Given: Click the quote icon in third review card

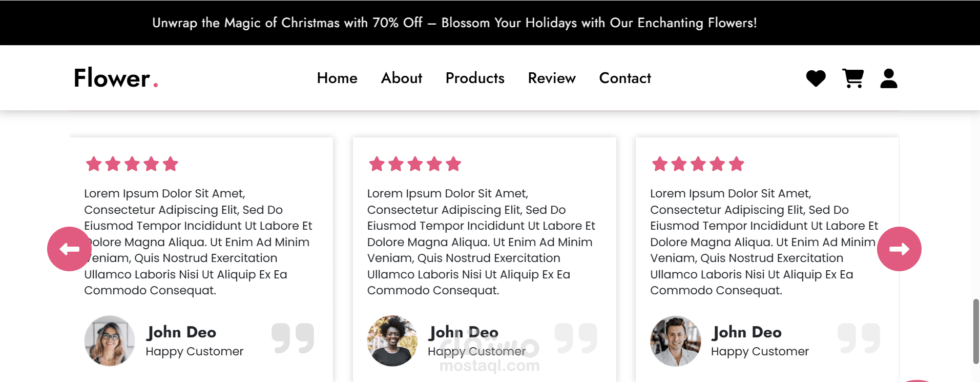Looking at the screenshot, I should pyautogui.click(x=859, y=338).
